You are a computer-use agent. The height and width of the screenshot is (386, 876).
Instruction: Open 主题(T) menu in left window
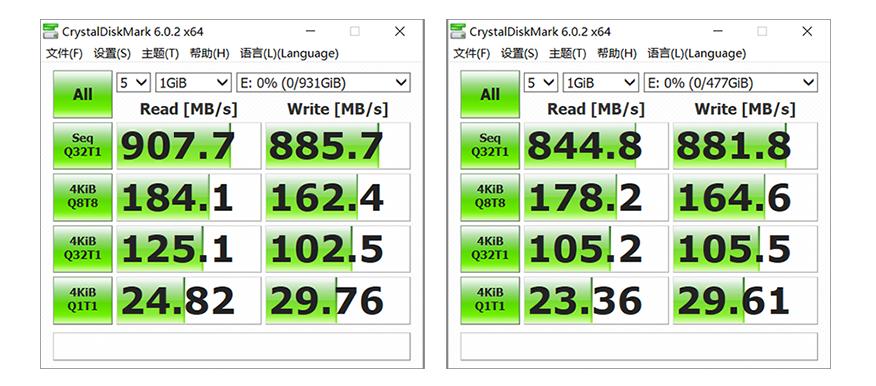pyautogui.click(x=160, y=54)
